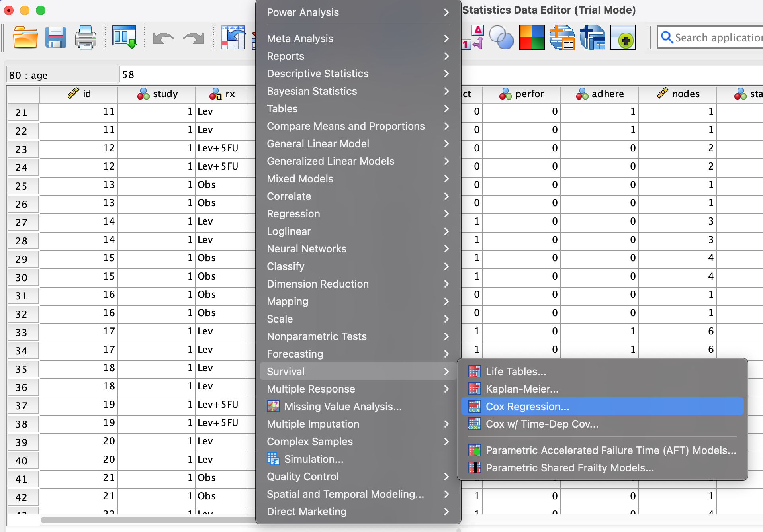763x532 pixels.
Task: Click the Save floppy disk icon
Action: coord(55,38)
